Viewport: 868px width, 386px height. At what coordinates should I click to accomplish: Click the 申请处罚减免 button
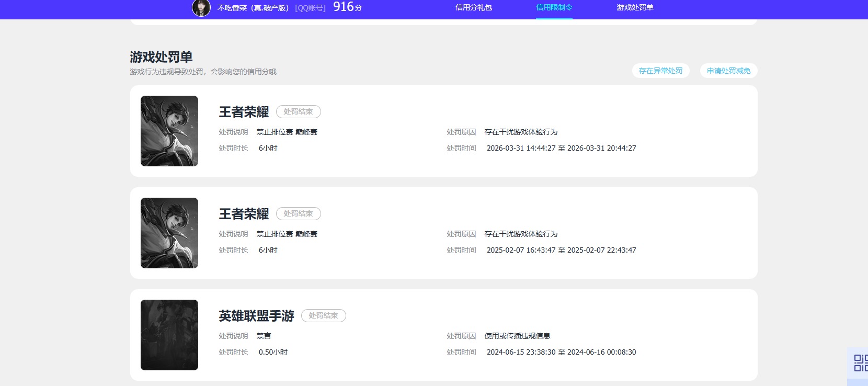729,71
